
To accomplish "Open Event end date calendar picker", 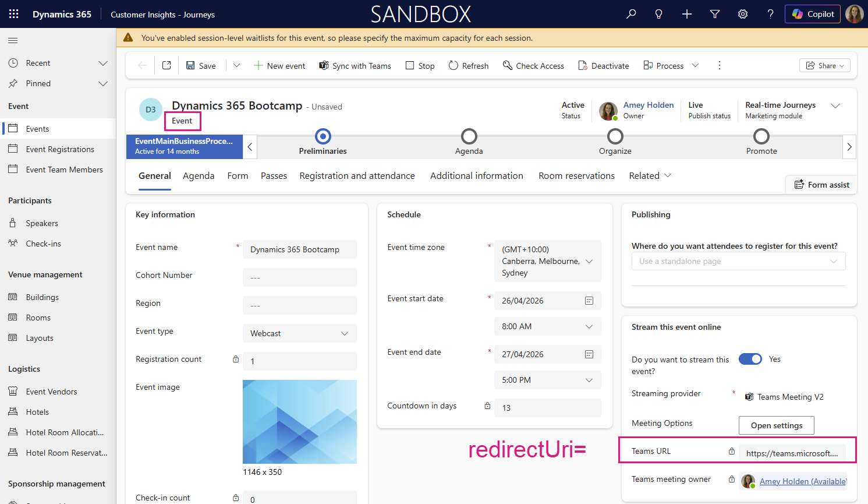I will tap(589, 354).
